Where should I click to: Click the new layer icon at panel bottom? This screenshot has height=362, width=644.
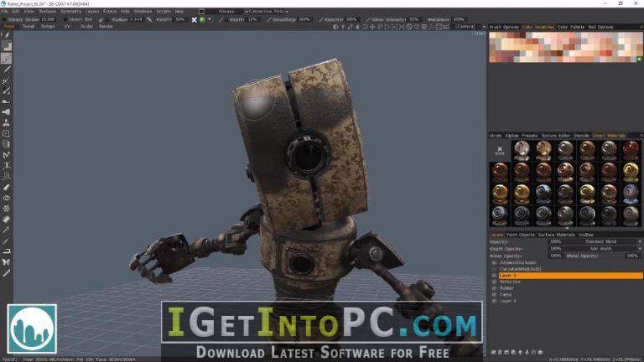point(493,352)
